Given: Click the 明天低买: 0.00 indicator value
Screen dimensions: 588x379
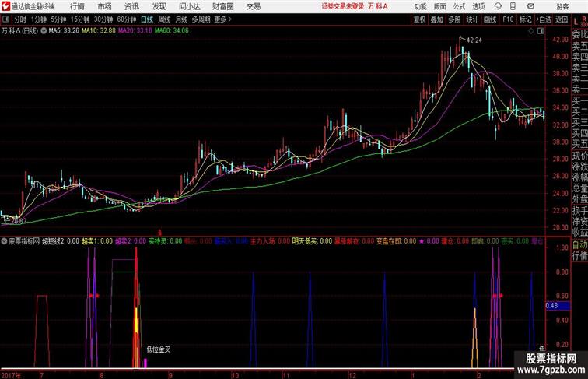Looking at the screenshot, I should tap(312, 241).
